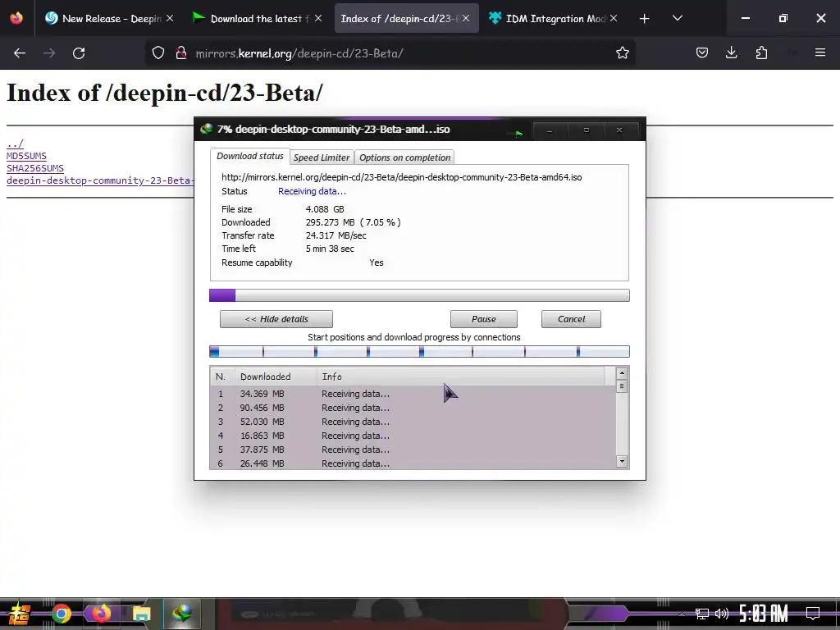This screenshot has width=840, height=630.
Task: Click the purple overall download progress bar
Action: (419, 295)
